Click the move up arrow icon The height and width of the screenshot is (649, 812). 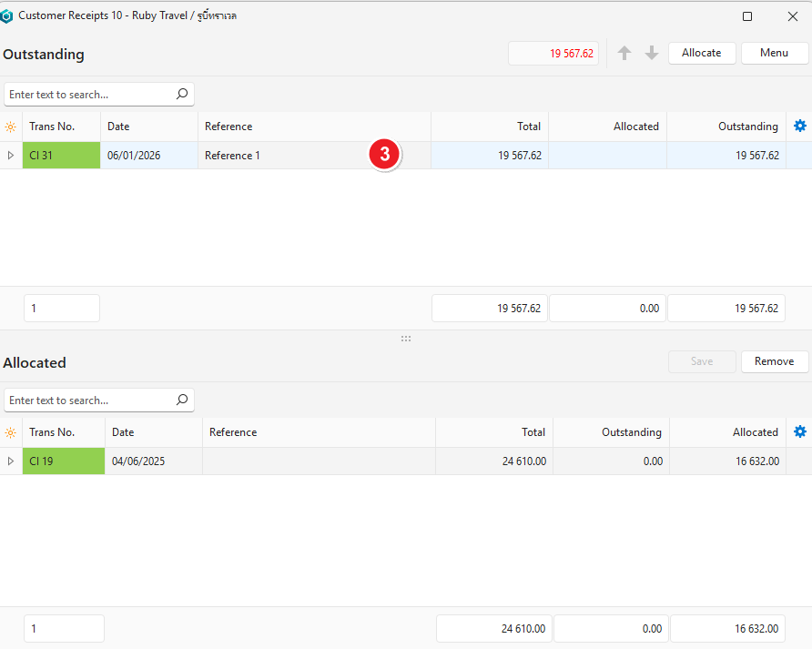tap(624, 54)
